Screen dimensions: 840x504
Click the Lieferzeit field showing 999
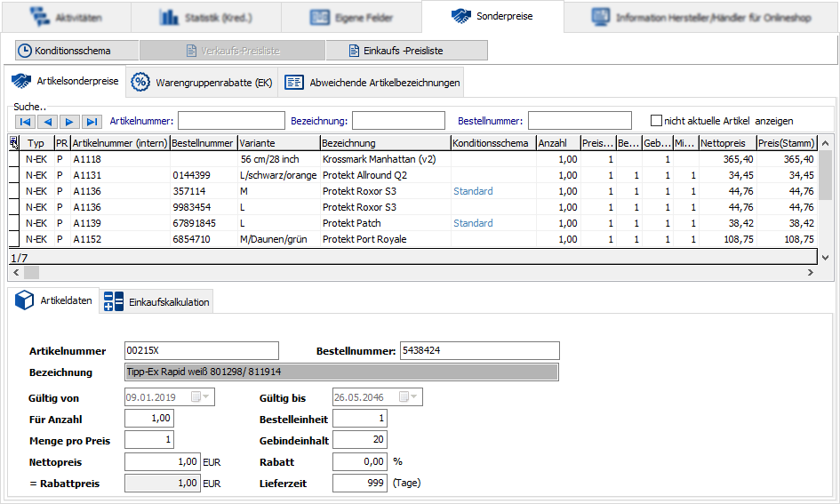tap(360, 484)
